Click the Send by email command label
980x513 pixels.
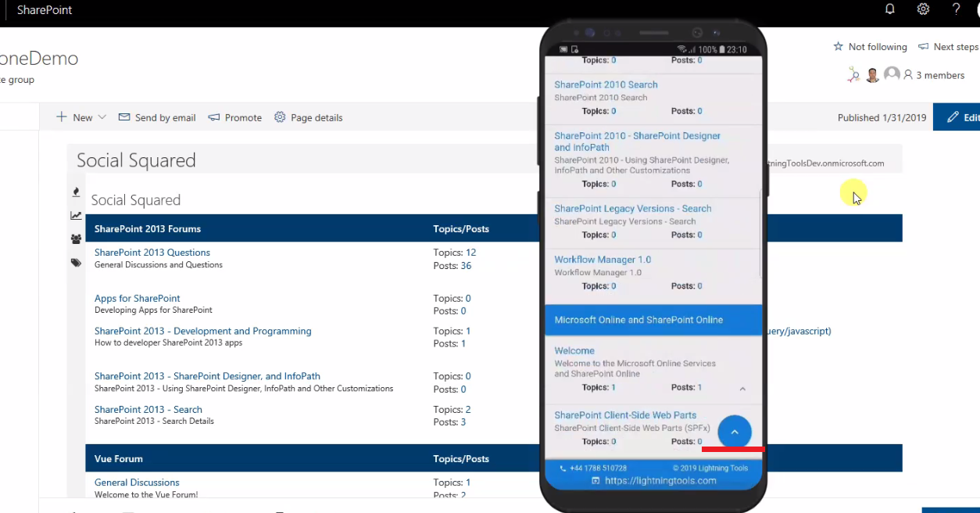[x=166, y=117]
